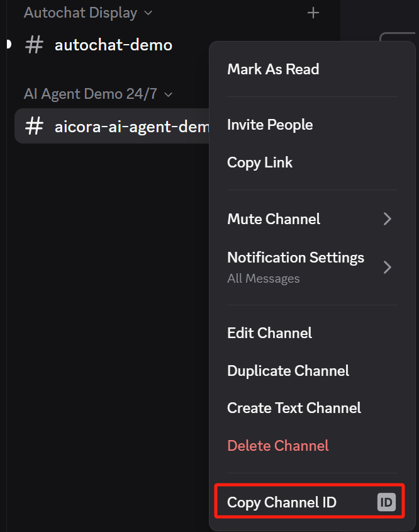The image size is (419, 532).
Task: Choose Create Text Channel
Action: 294,408
